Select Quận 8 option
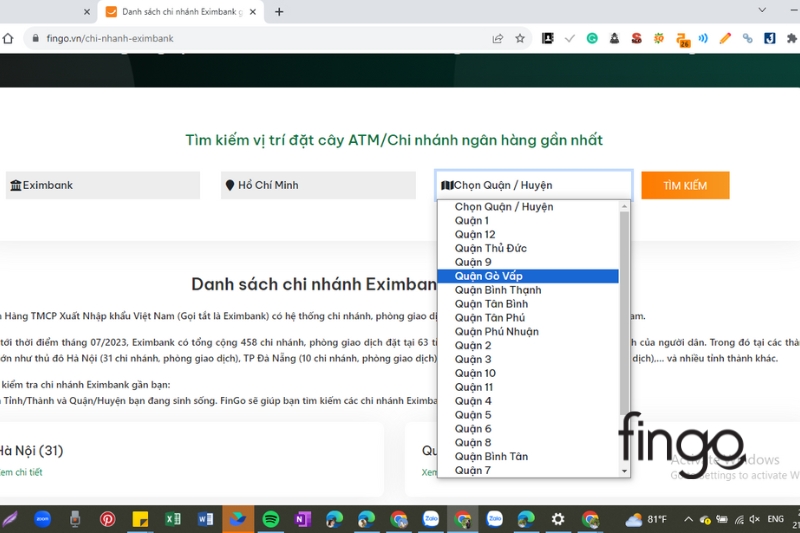800x533 pixels. point(528,442)
